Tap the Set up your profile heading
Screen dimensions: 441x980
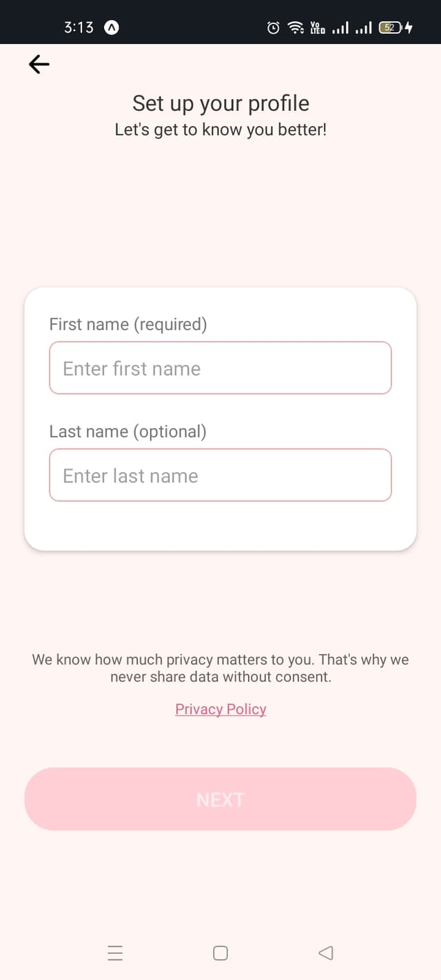(x=220, y=103)
